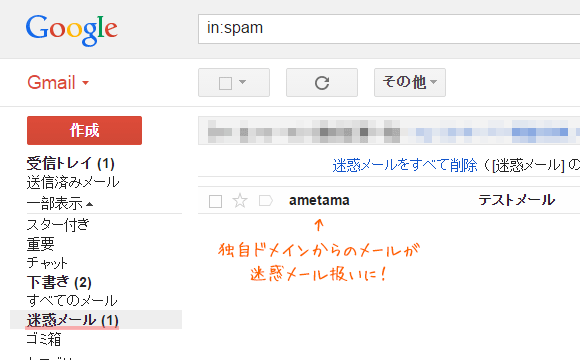
Task: Click the red 作成 compose button
Action: (84, 130)
